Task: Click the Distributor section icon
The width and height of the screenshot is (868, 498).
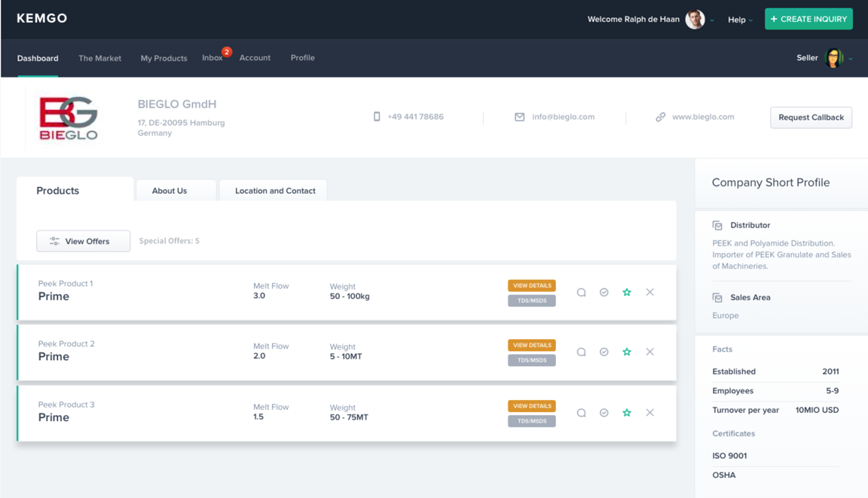Action: click(x=717, y=226)
